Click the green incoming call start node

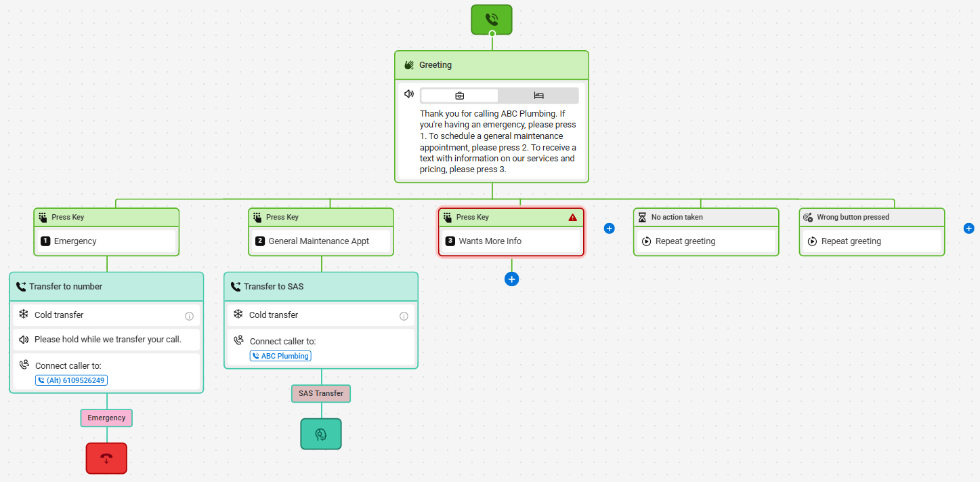(x=492, y=20)
